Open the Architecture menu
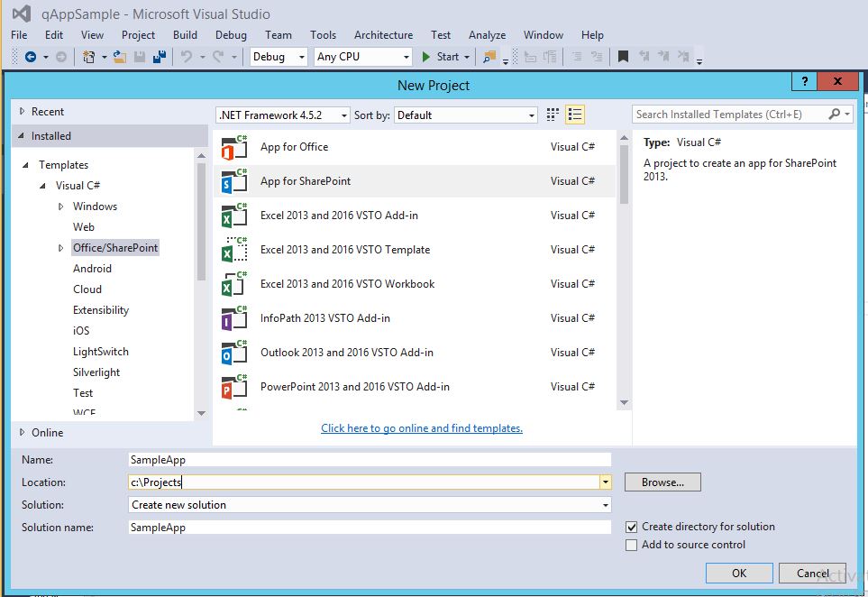868x597 pixels. (x=384, y=35)
